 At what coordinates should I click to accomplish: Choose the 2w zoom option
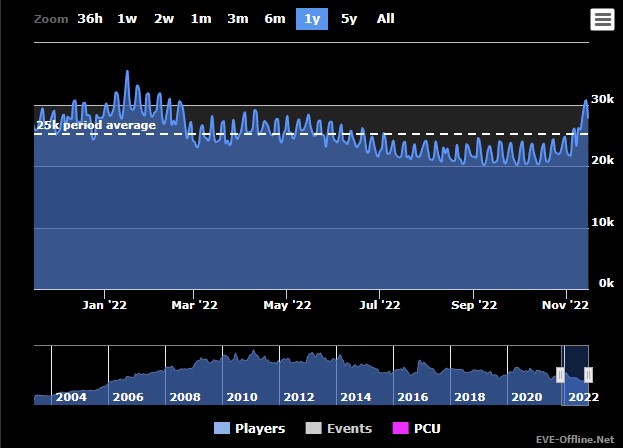pos(164,19)
